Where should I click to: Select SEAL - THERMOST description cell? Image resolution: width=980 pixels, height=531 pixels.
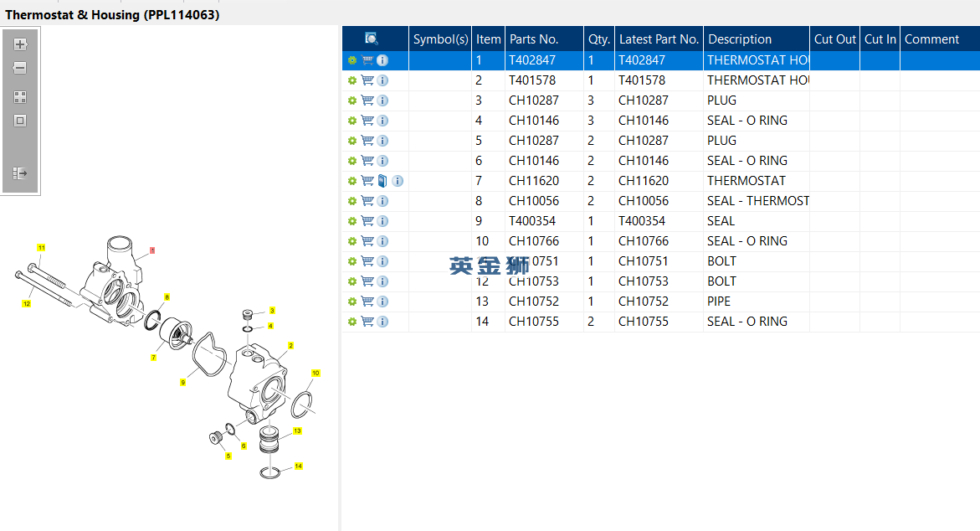coord(757,201)
